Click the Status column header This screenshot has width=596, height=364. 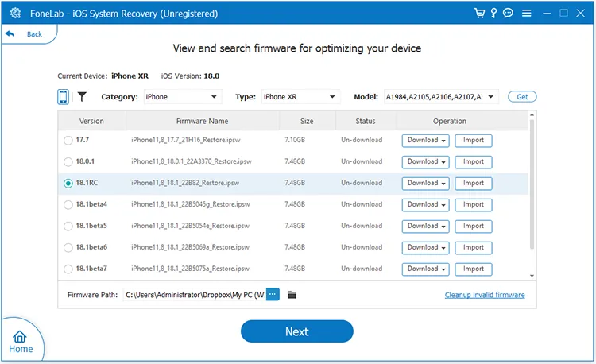tap(366, 122)
